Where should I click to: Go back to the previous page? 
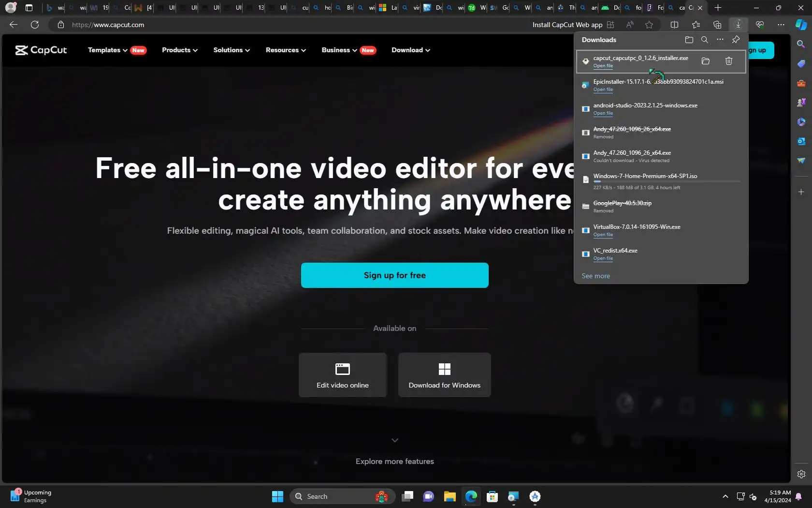pos(14,25)
